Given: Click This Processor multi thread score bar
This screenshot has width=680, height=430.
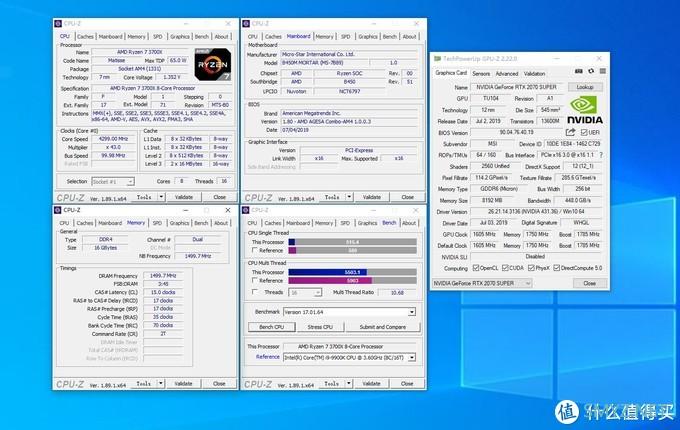Looking at the screenshot, I should [x=353, y=272].
